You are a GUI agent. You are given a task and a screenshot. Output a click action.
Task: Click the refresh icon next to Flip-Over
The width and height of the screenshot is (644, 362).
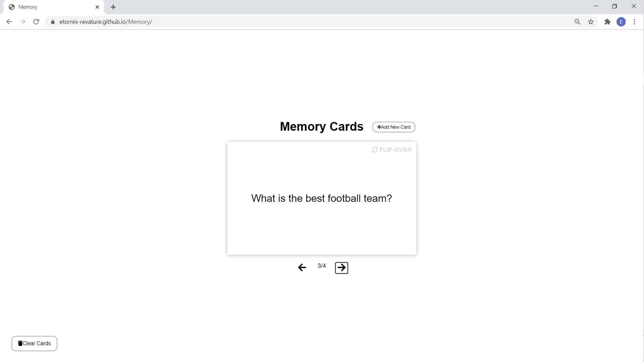click(x=375, y=149)
